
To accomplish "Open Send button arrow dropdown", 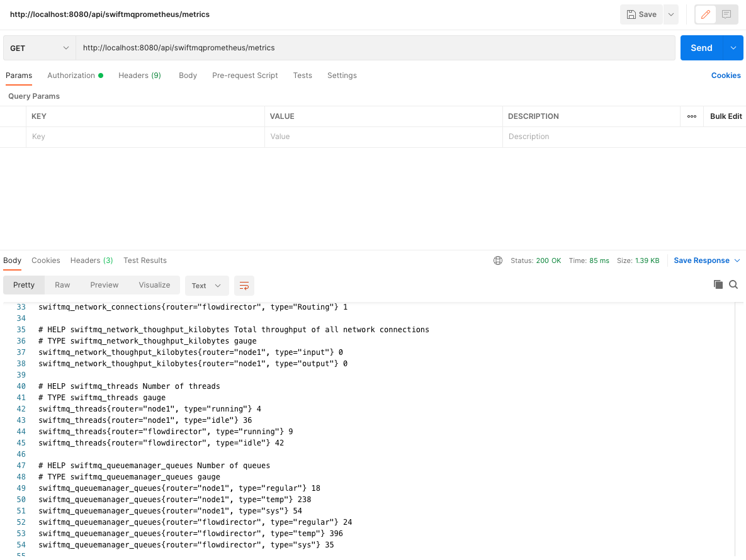I will coord(733,48).
